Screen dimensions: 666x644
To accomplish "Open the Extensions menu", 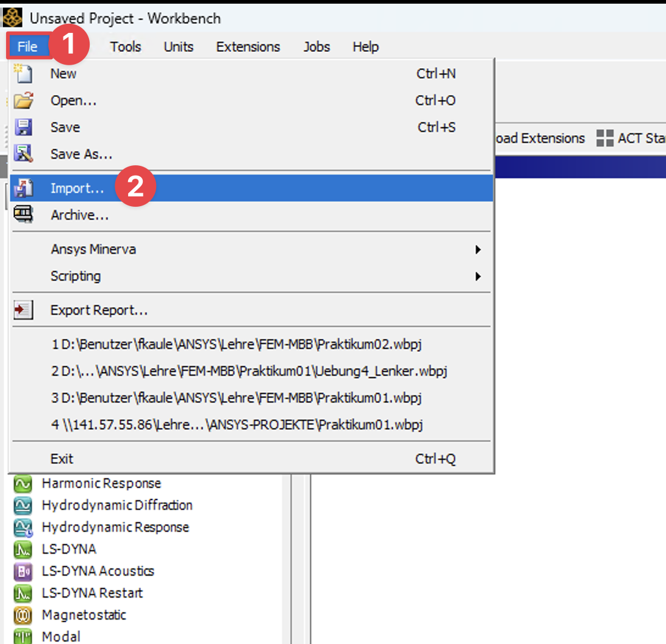I will point(248,47).
